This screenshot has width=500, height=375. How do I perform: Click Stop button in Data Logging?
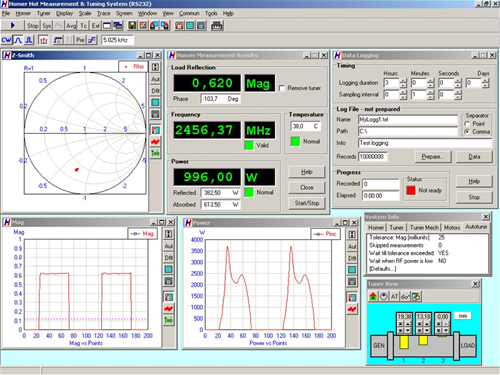(474, 197)
